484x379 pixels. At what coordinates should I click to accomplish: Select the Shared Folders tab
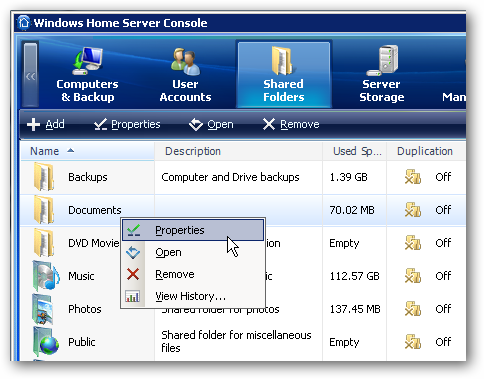coord(284,75)
